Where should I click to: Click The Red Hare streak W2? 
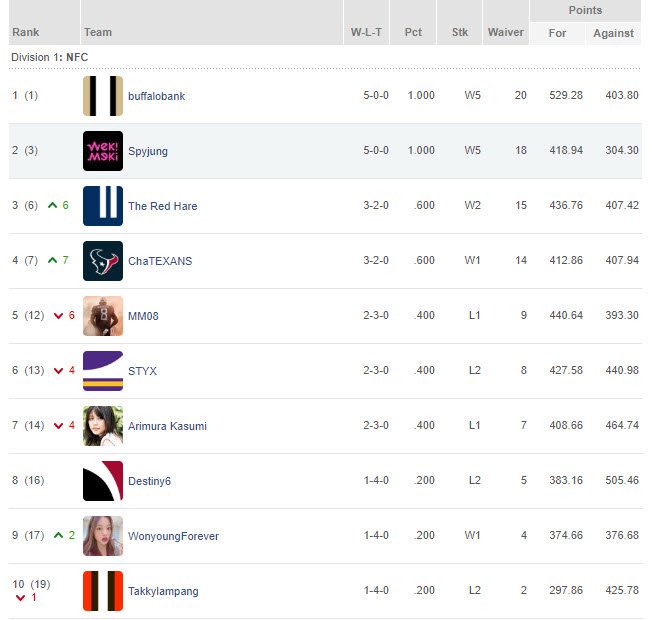pyautogui.click(x=472, y=205)
